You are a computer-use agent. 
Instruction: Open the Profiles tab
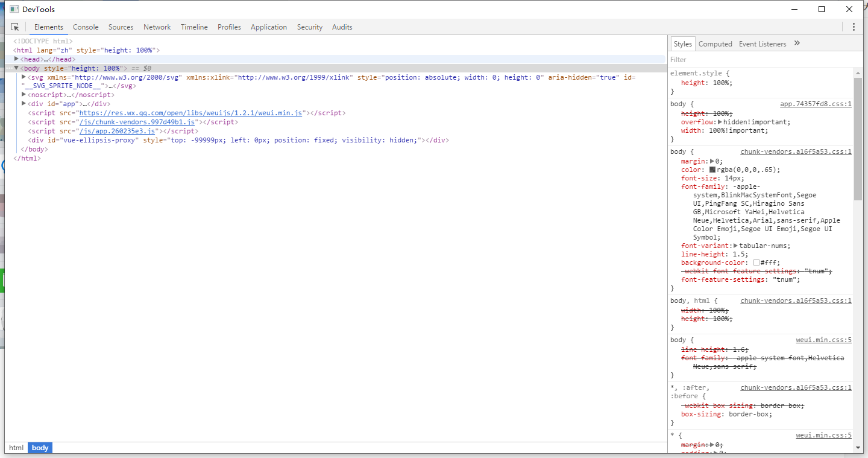(229, 27)
